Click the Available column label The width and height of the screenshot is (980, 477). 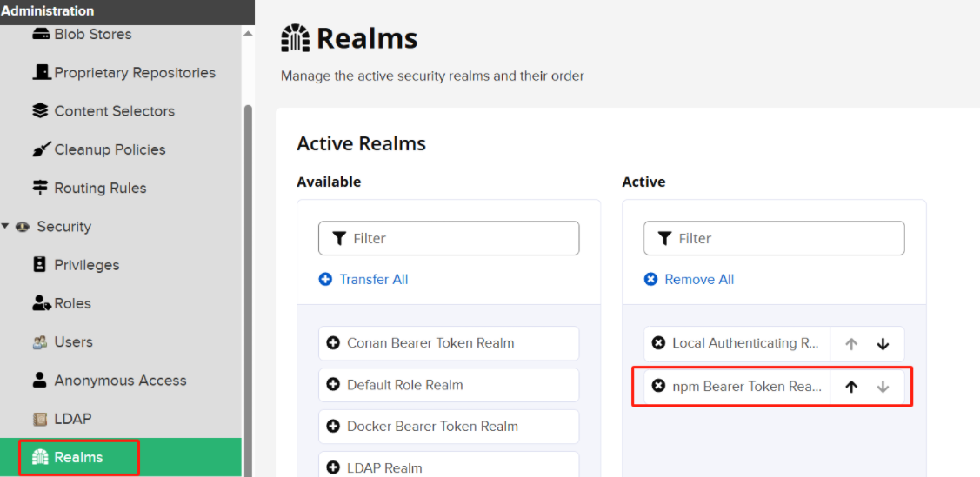click(329, 182)
